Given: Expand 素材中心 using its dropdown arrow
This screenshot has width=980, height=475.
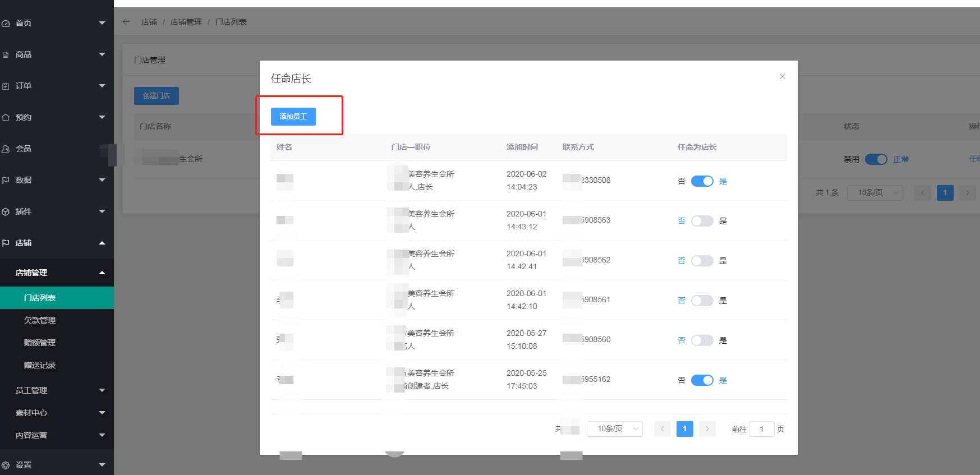Looking at the screenshot, I should [x=102, y=413].
